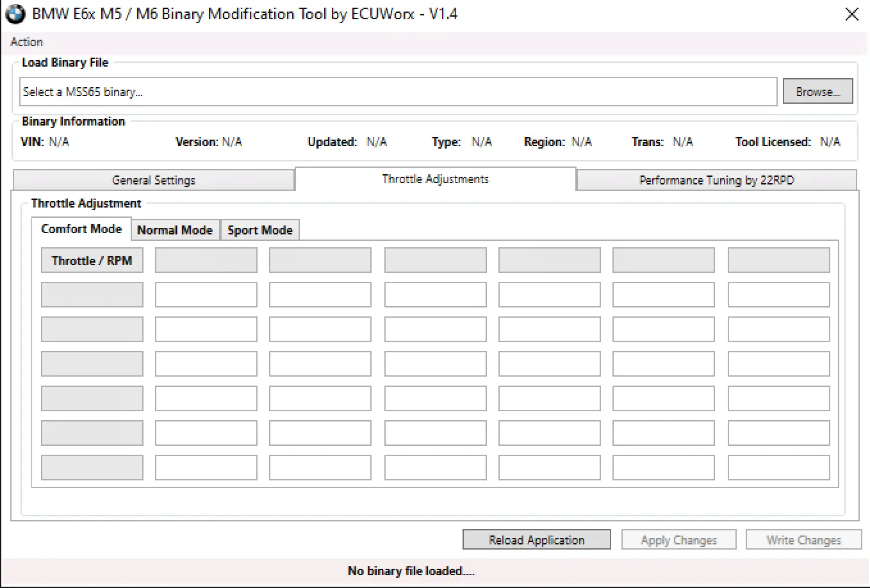
Task: Click the last cell in bottom grid row
Action: tap(778, 468)
